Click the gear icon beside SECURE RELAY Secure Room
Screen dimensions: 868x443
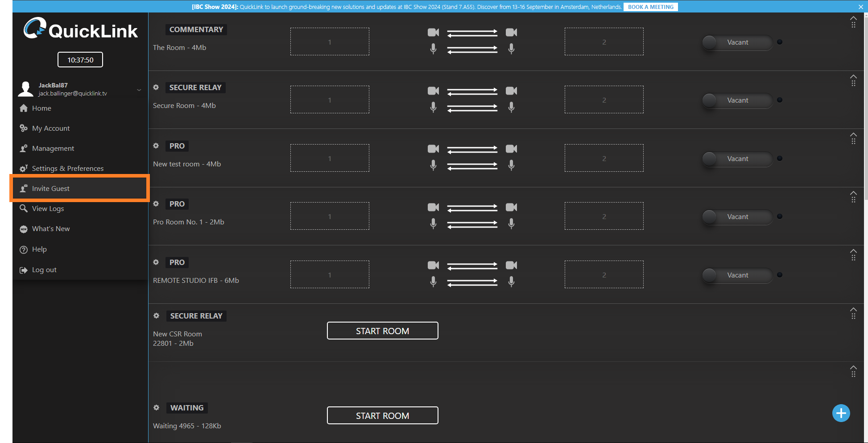click(x=156, y=87)
